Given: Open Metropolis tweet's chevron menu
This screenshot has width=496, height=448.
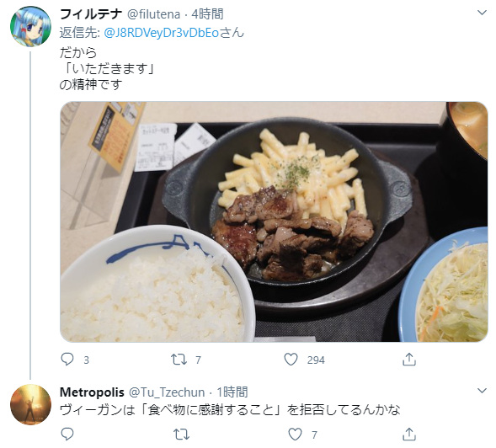Looking at the screenshot, I should [x=482, y=391].
